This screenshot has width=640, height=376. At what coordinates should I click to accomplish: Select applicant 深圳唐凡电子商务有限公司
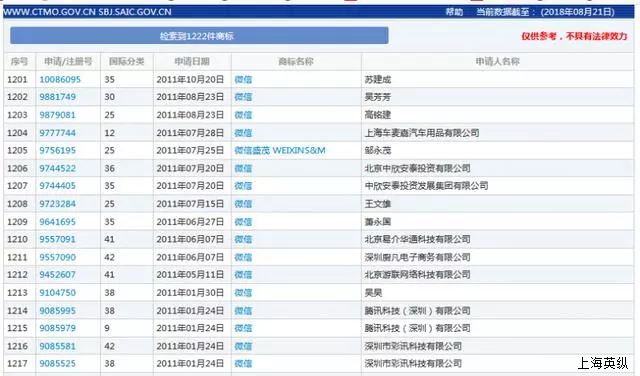click(417, 258)
